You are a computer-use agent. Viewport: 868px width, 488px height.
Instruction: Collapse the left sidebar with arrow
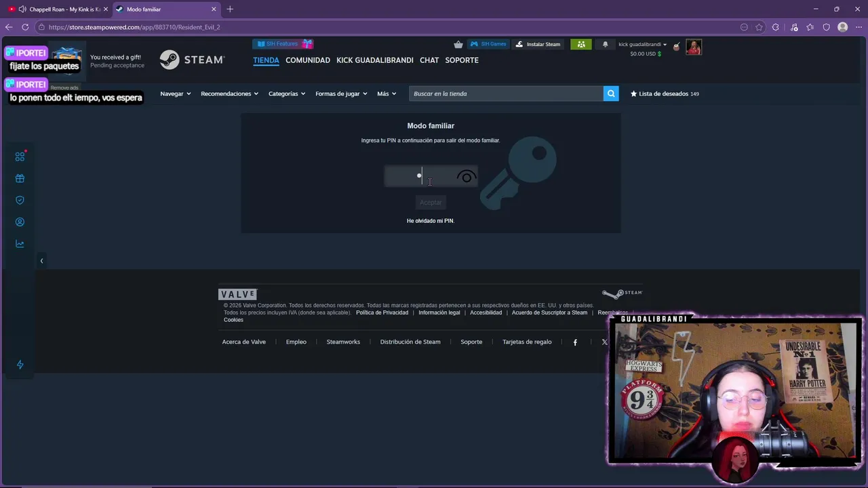pyautogui.click(x=41, y=261)
